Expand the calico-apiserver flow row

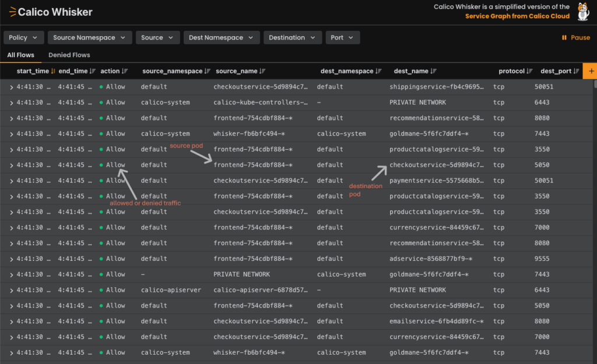pos(11,290)
